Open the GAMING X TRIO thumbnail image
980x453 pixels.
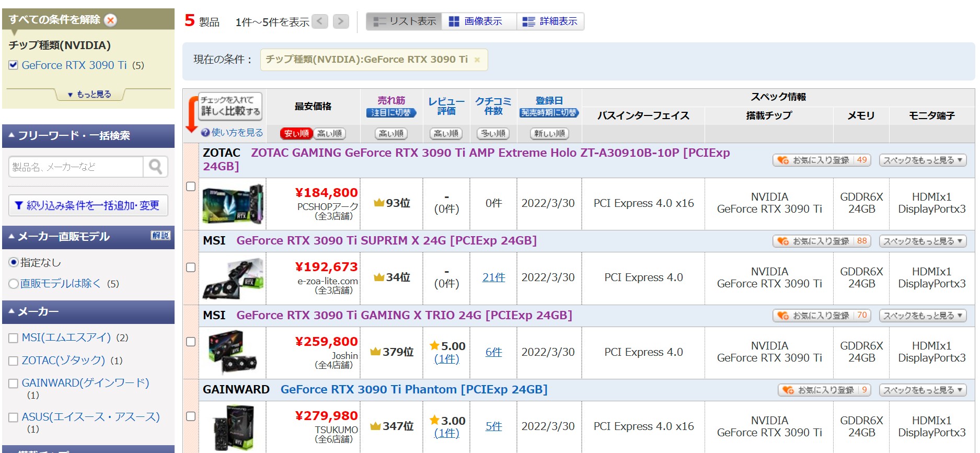[233, 353]
